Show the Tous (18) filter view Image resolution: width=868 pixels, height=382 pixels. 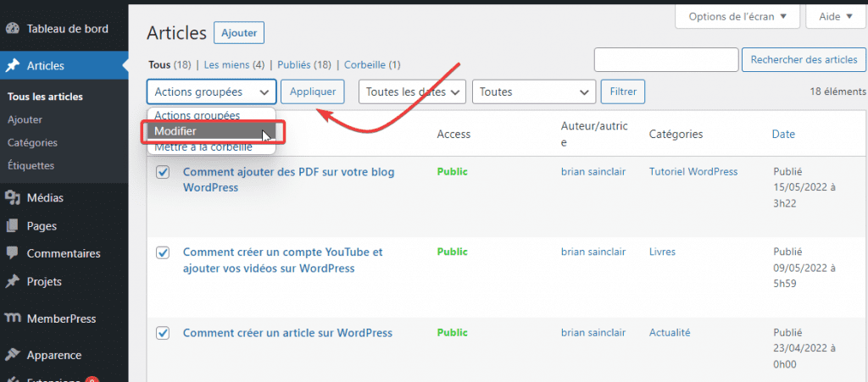pyautogui.click(x=170, y=64)
